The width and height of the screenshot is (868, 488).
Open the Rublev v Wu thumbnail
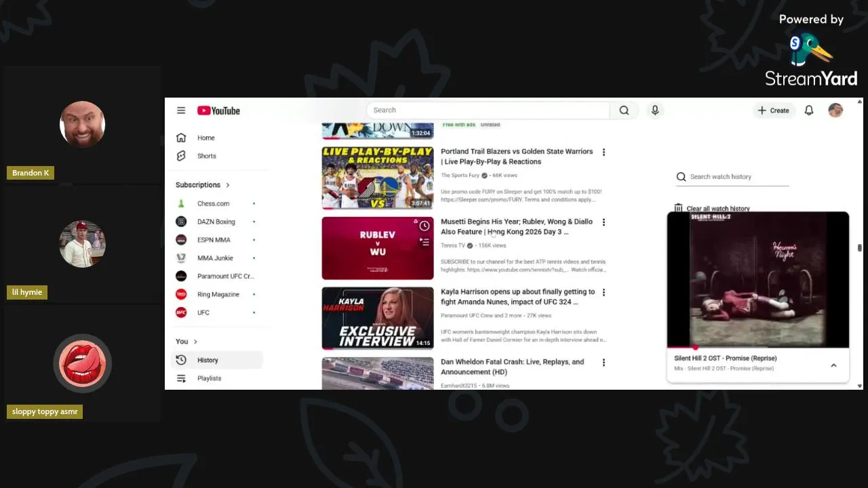point(378,248)
